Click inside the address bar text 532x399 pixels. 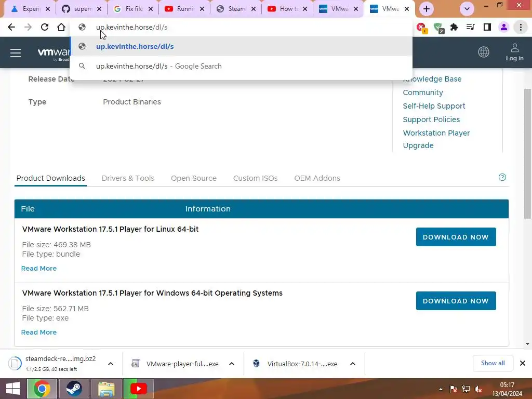pyautogui.click(x=131, y=27)
